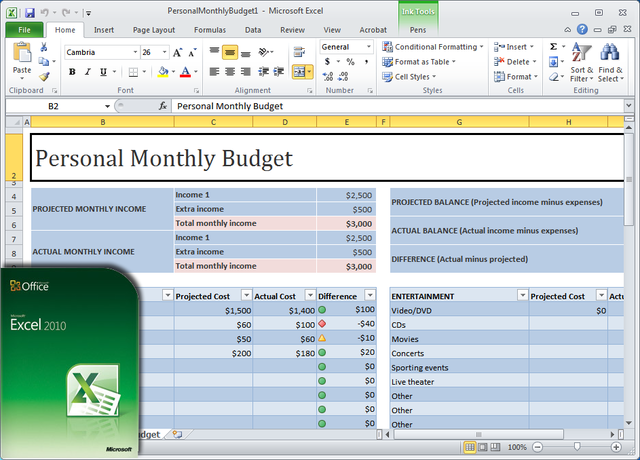
Task: Open the Borders icon in Font group
Action: click(x=133, y=72)
